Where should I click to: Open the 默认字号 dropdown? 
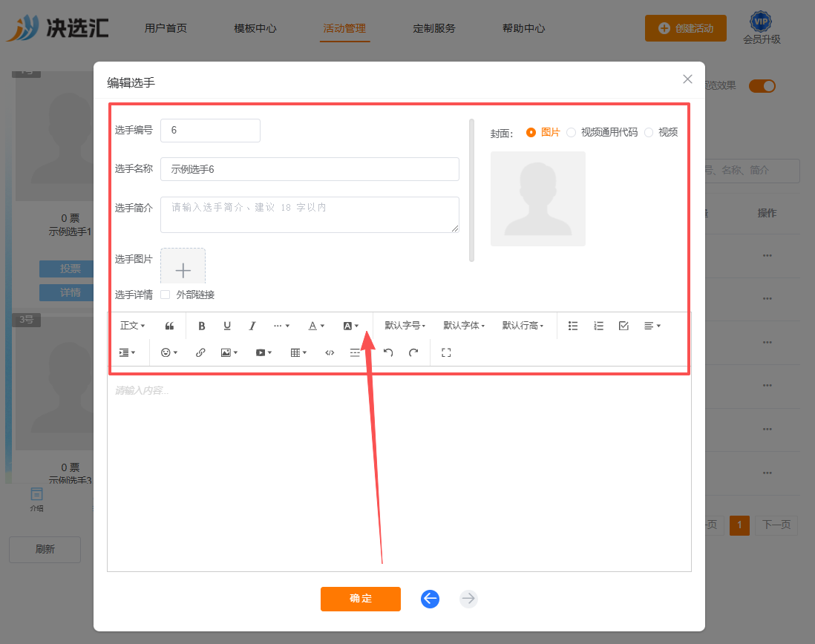coord(405,326)
